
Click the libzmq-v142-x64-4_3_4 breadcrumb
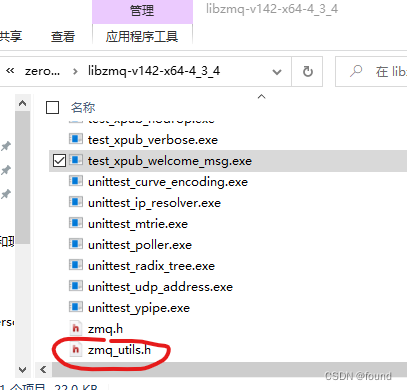[154, 71]
